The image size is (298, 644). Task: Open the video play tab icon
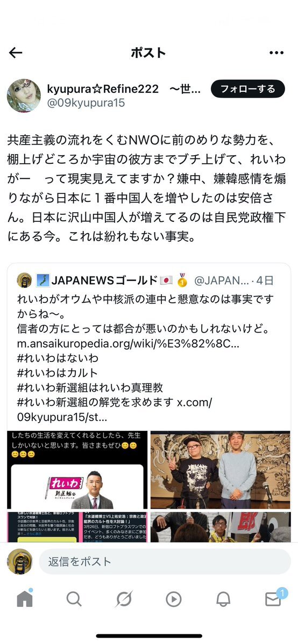click(174, 599)
